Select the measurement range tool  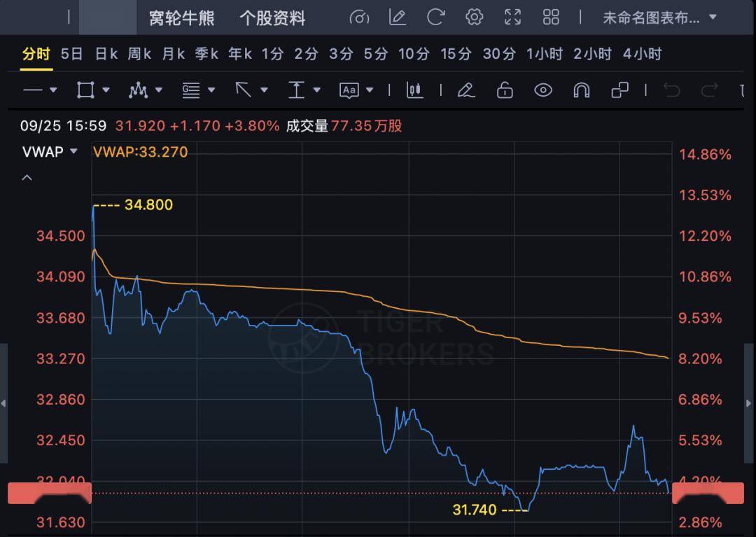pos(297,90)
